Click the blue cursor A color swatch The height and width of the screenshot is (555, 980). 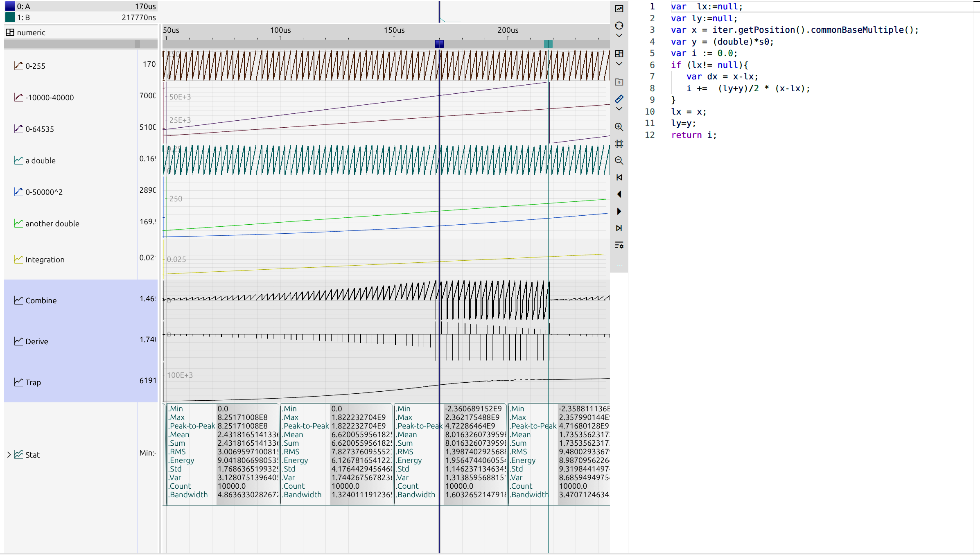click(10, 6)
